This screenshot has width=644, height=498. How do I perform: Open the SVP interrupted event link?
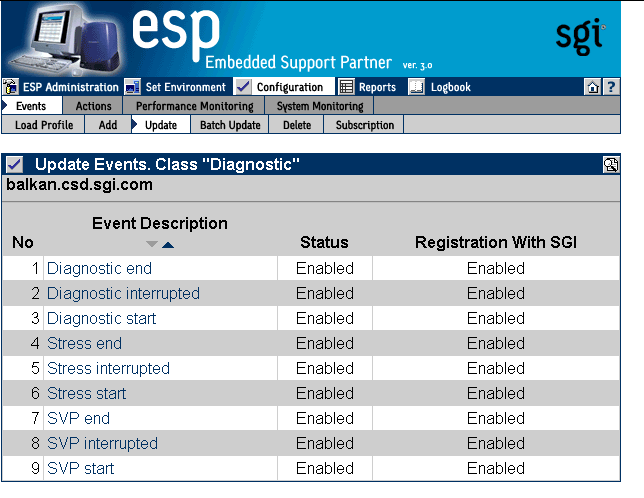[102, 444]
